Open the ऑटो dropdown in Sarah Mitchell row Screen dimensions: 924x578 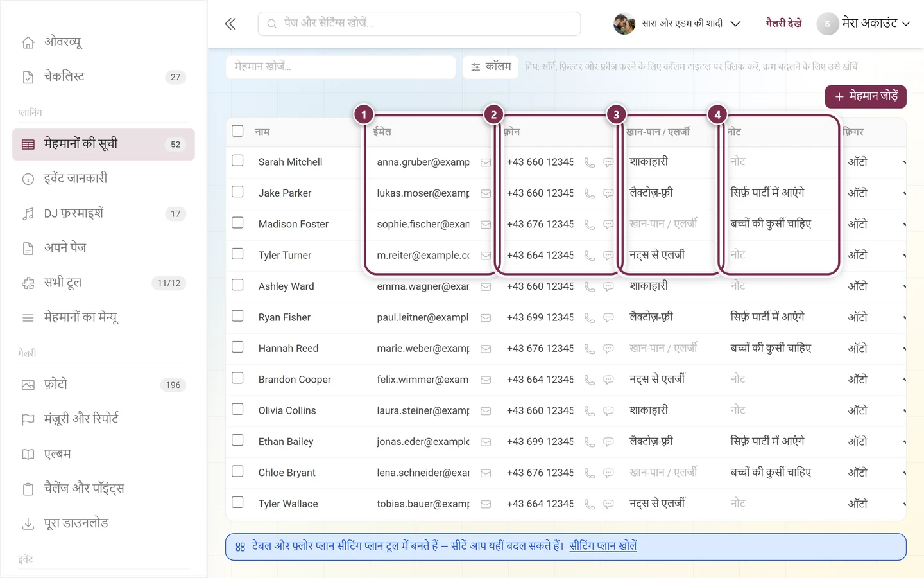tap(875, 162)
